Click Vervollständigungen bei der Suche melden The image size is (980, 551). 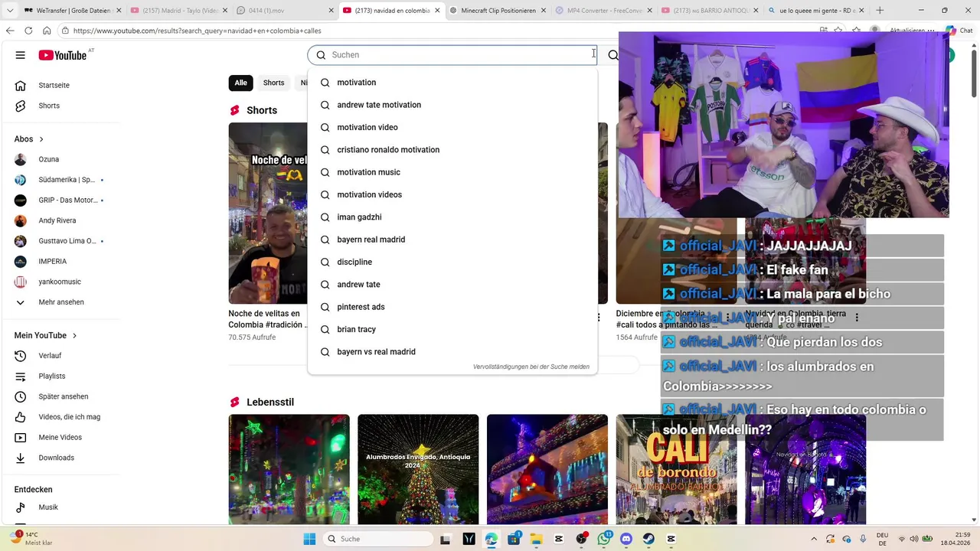531,367
